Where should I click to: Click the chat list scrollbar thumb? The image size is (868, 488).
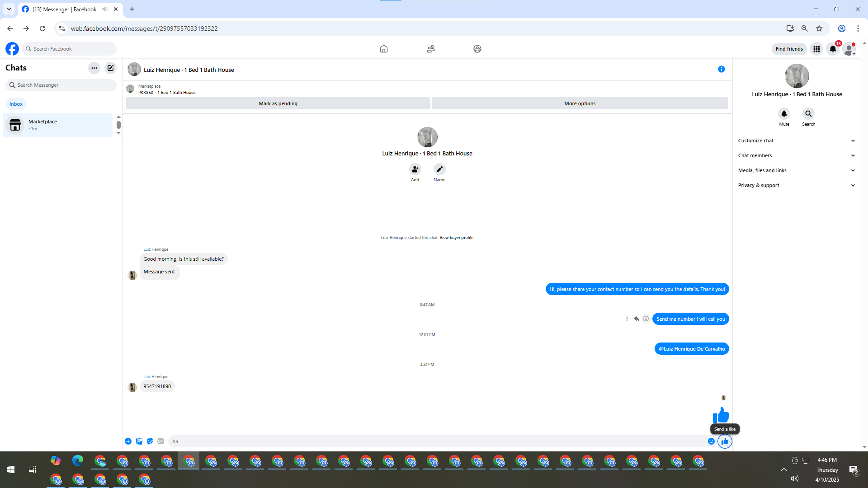[x=118, y=125]
